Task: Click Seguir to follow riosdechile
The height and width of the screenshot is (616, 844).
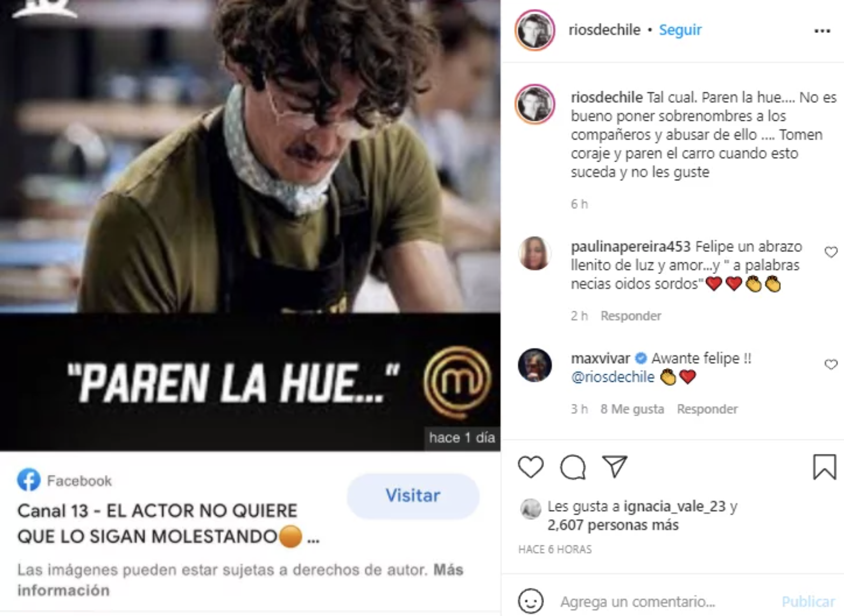Action: [x=680, y=30]
